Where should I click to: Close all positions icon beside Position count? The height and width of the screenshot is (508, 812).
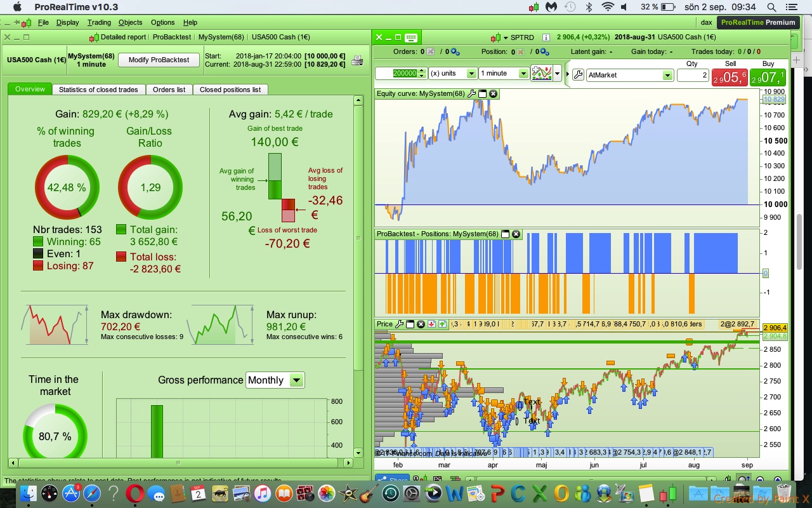tap(520, 51)
